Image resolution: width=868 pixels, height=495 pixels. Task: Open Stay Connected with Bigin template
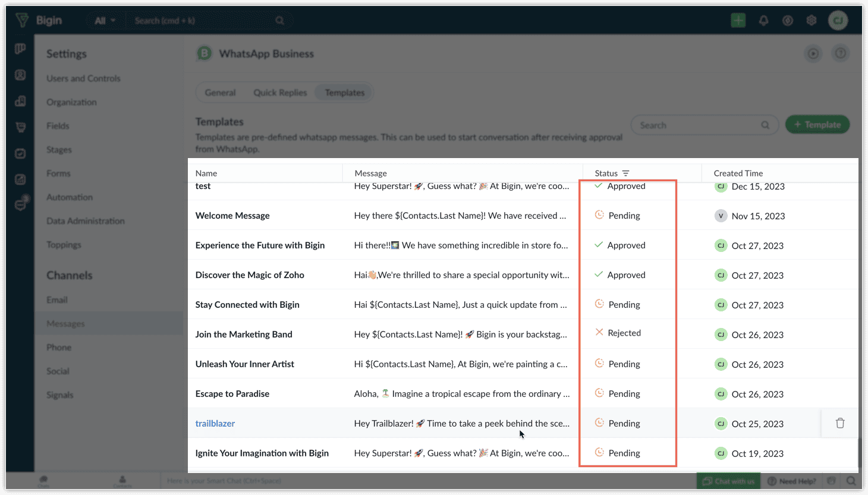(x=247, y=304)
